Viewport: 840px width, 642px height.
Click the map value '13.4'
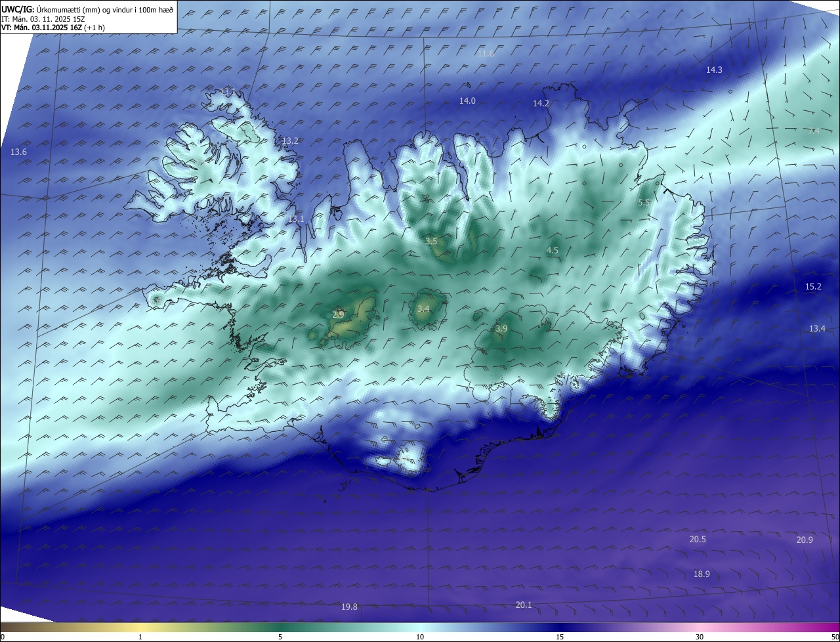pos(817,329)
